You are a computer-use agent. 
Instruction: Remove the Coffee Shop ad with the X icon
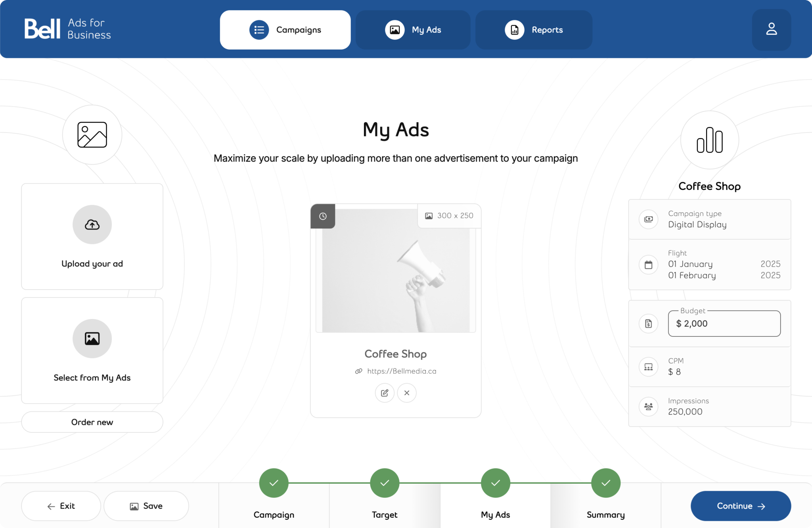pos(406,393)
